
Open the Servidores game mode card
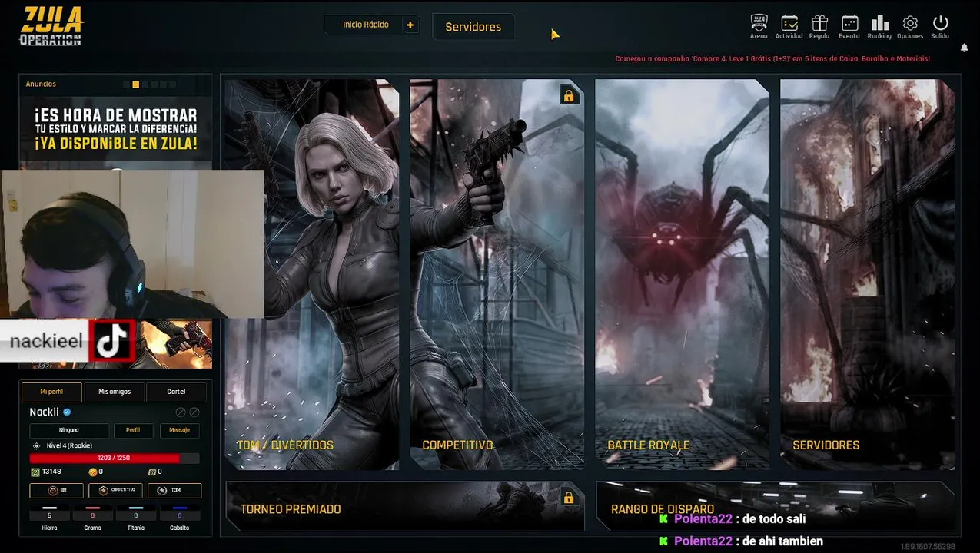867,273
